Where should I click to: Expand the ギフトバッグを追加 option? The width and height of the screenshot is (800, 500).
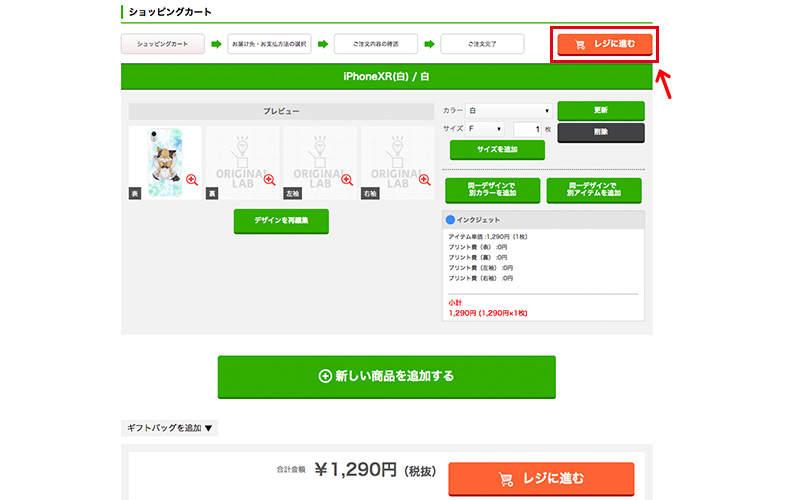(169, 428)
